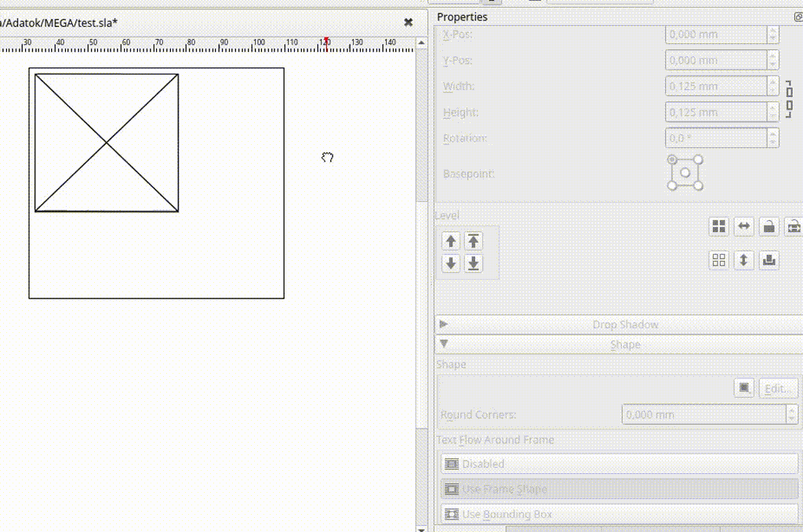Collapse the Shape section
The width and height of the screenshot is (803, 532).
pyautogui.click(x=444, y=344)
